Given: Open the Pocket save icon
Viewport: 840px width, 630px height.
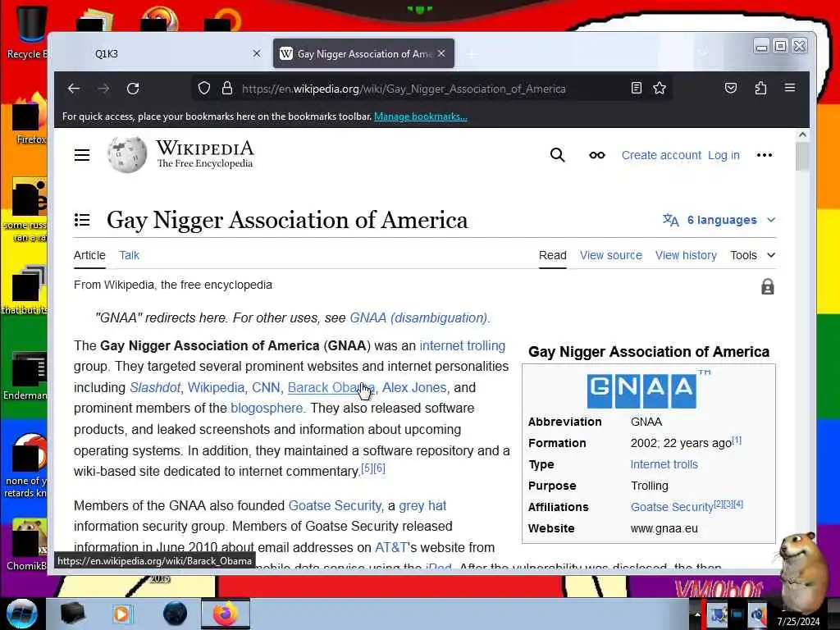Looking at the screenshot, I should pos(731,88).
